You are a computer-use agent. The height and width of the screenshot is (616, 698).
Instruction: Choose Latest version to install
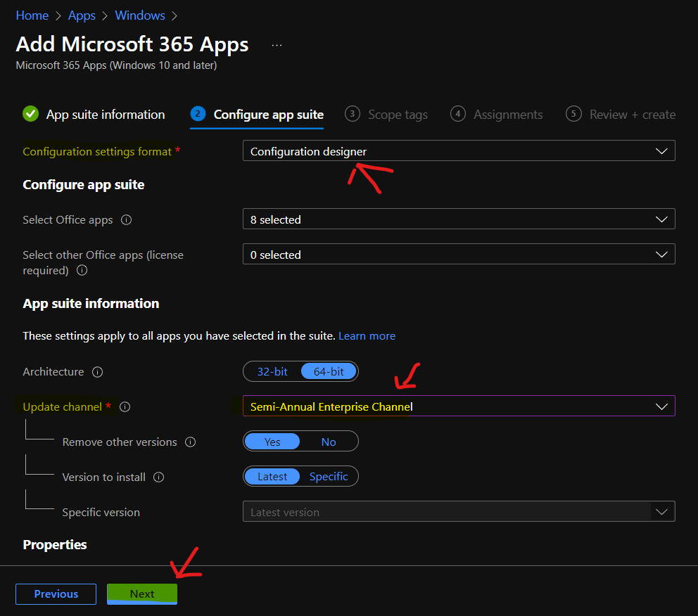coord(272,476)
